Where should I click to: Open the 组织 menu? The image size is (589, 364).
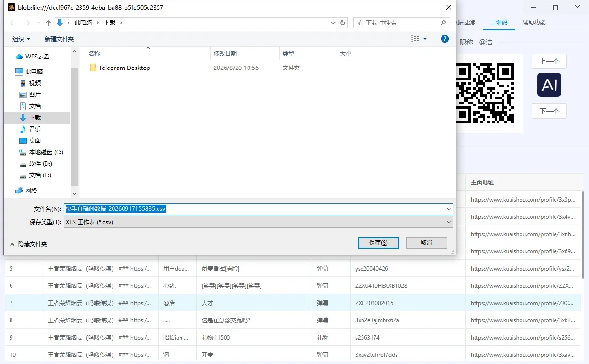(x=21, y=39)
